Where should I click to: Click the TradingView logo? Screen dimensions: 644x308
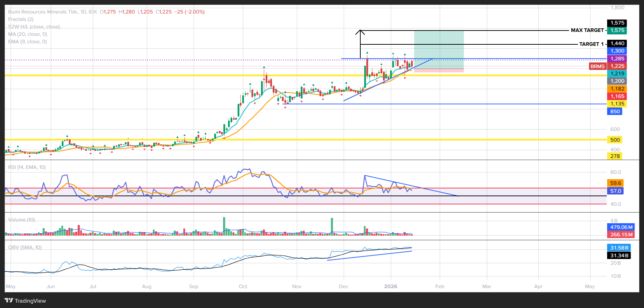[26, 301]
